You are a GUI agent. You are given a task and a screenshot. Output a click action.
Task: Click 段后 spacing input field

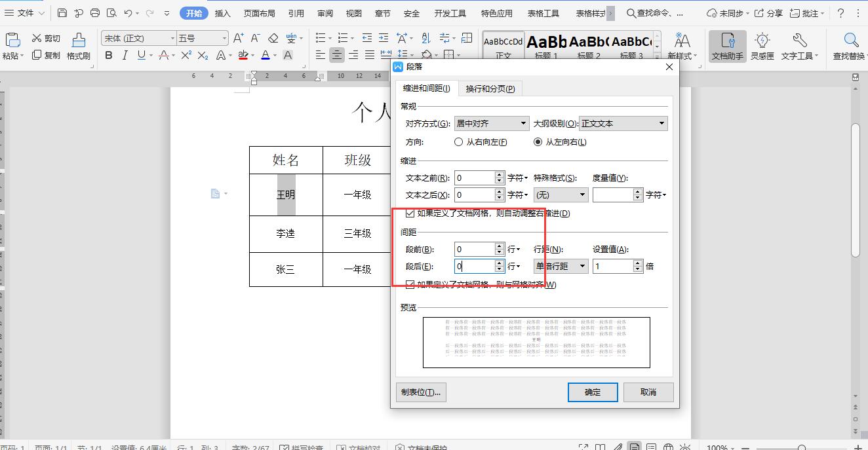475,266
